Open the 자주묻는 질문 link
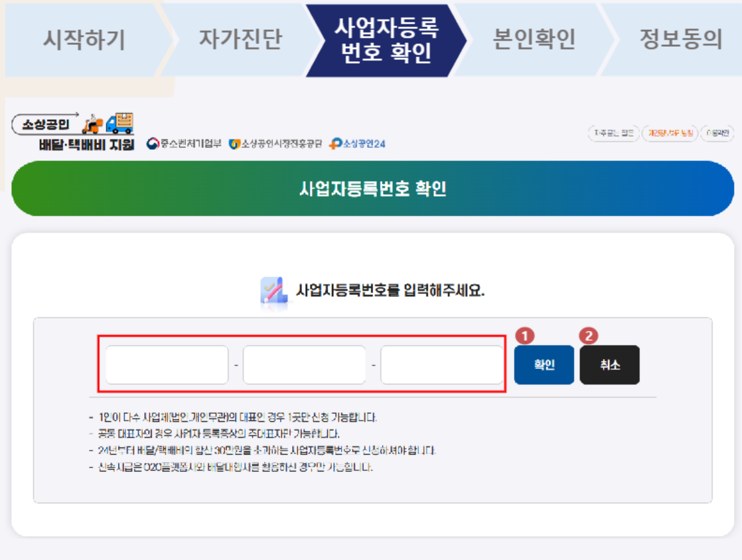The image size is (742, 560). coord(613,133)
